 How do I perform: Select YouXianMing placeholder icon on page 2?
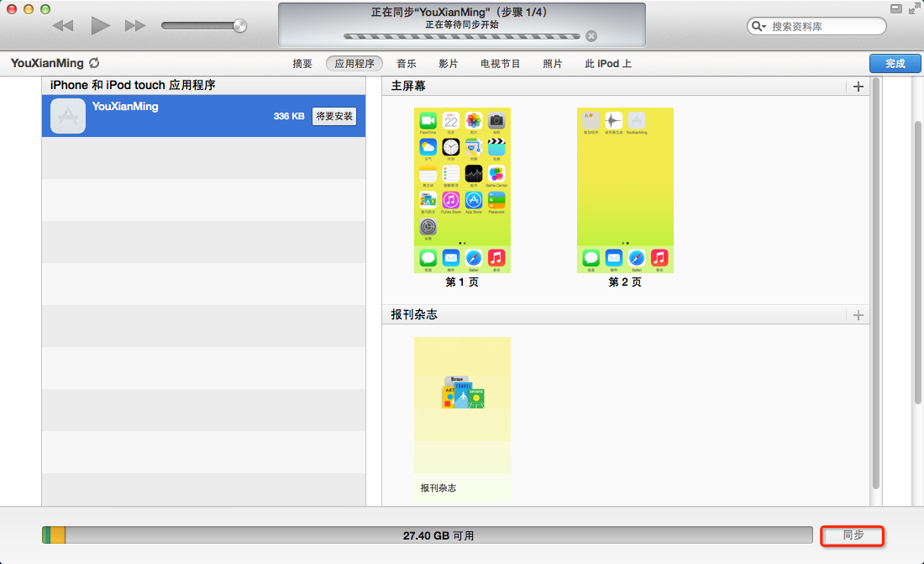[x=637, y=120]
